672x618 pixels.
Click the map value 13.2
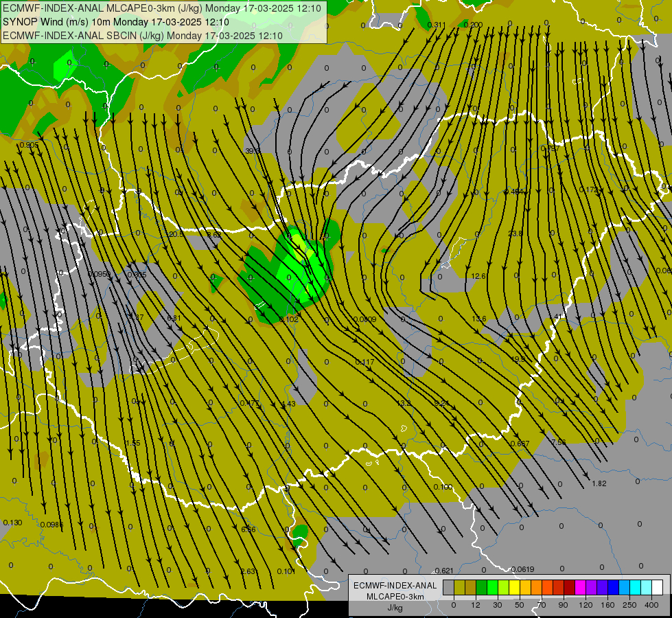coord(404,403)
